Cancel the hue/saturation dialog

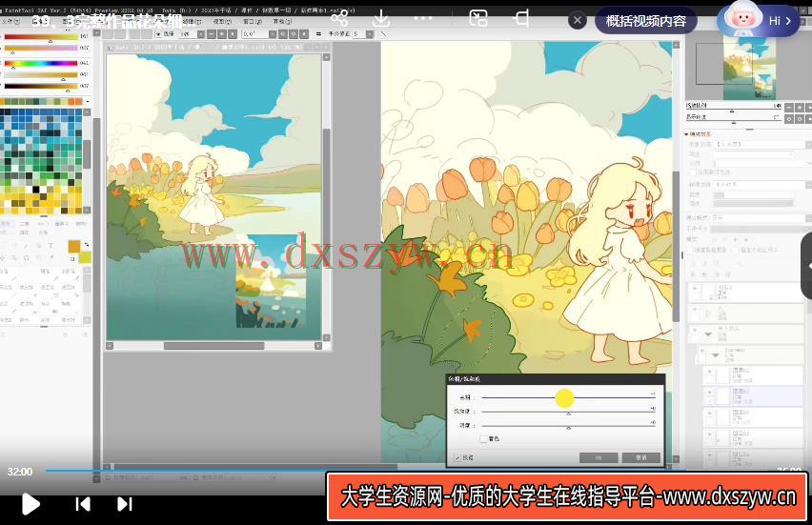(x=641, y=457)
